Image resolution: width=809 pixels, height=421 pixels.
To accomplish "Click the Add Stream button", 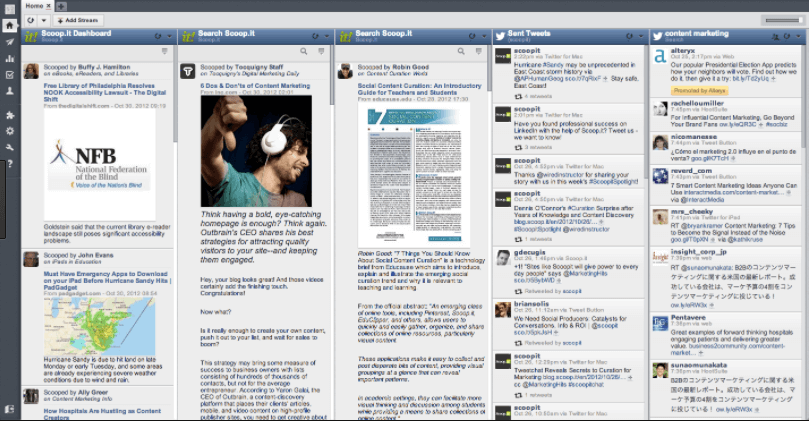I will point(78,20).
